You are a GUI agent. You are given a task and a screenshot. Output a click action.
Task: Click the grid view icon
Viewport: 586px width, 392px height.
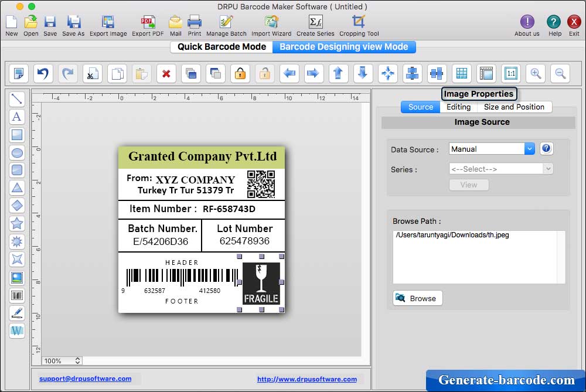[x=462, y=73]
